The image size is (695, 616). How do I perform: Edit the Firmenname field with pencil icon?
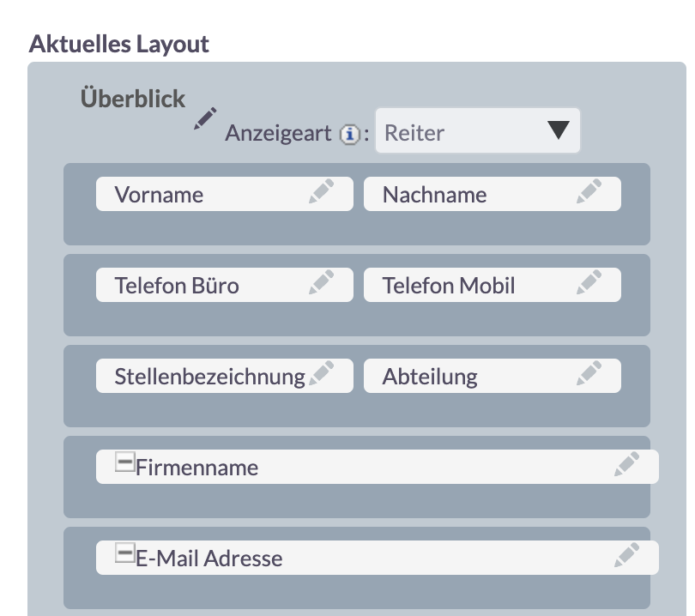click(x=626, y=464)
